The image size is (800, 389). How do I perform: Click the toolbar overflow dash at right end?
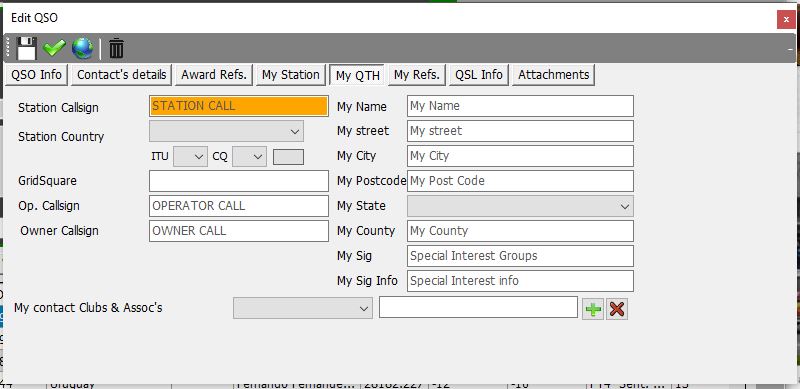[x=791, y=50]
